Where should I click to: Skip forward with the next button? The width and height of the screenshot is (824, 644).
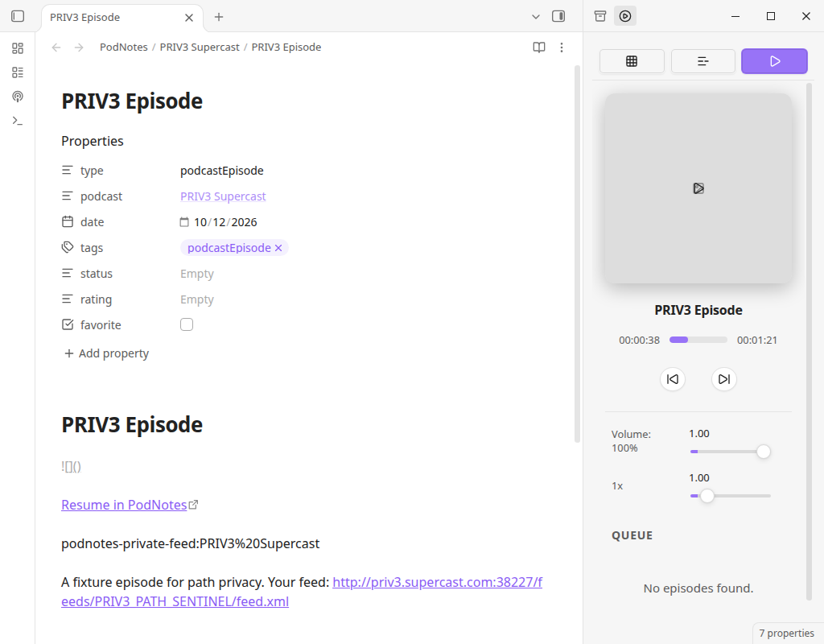[723, 379]
